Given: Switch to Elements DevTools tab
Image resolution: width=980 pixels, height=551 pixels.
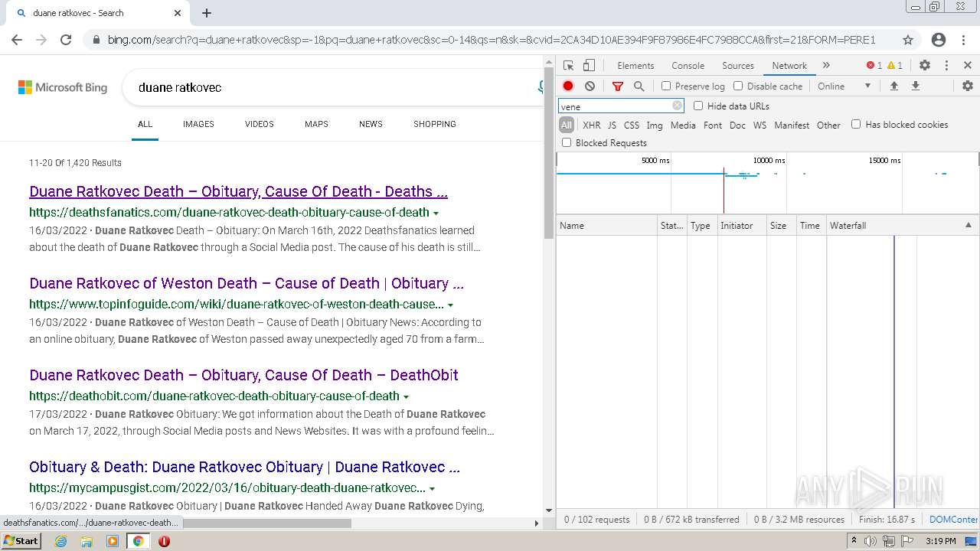Looking at the screenshot, I should coord(635,66).
